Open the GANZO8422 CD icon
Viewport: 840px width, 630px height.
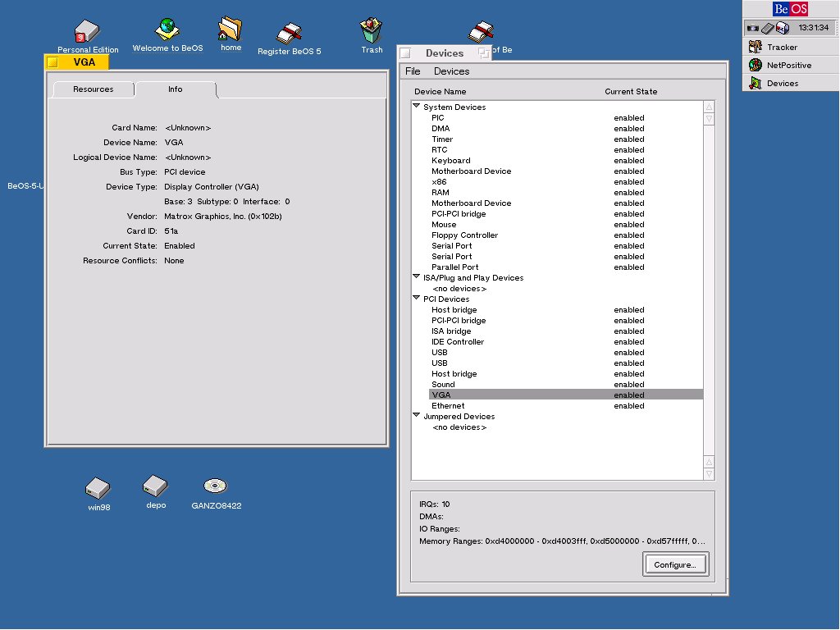[x=215, y=486]
